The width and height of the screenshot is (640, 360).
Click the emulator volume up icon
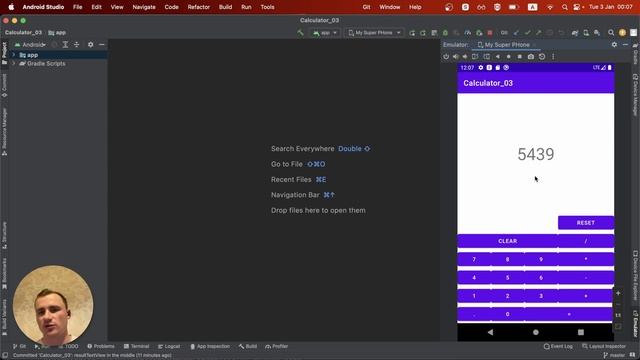coord(456,57)
